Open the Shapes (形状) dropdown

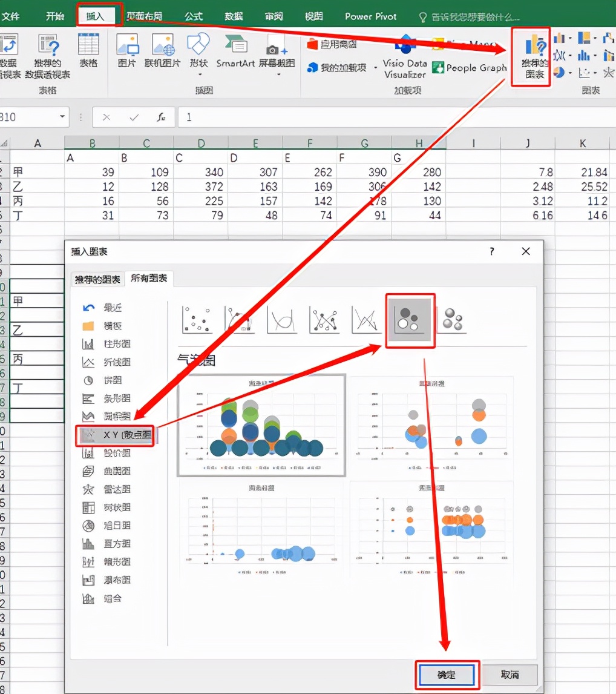198,55
